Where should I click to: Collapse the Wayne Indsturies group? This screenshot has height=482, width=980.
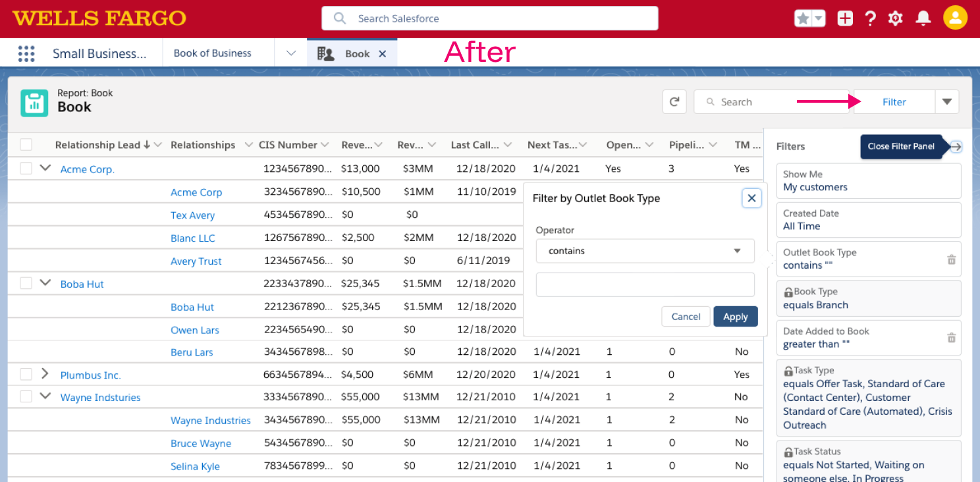tap(45, 396)
